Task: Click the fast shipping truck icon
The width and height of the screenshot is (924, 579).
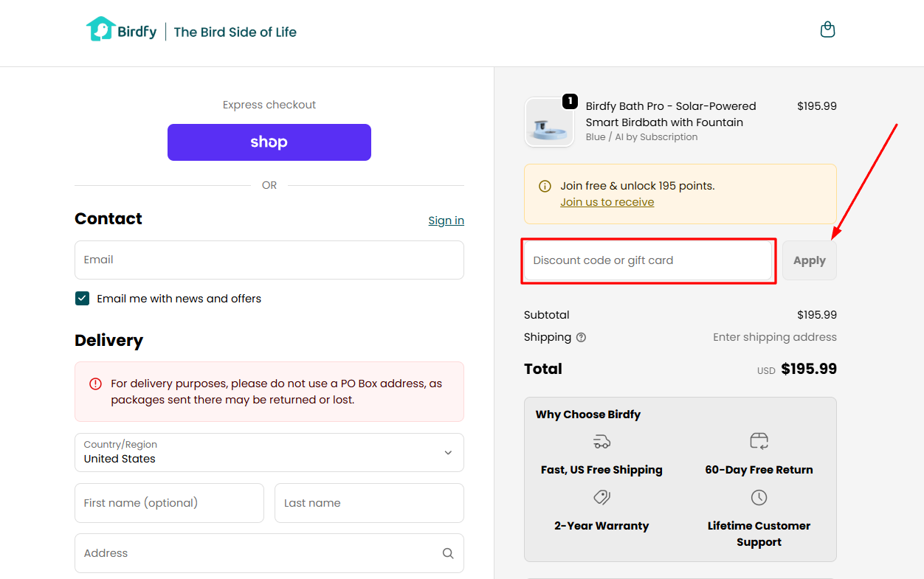Action: (x=601, y=442)
